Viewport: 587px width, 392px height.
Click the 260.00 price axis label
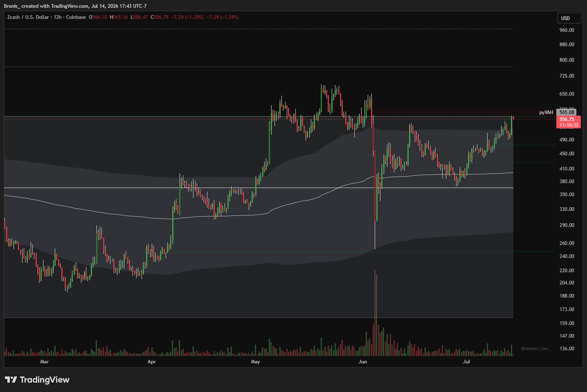(566, 243)
